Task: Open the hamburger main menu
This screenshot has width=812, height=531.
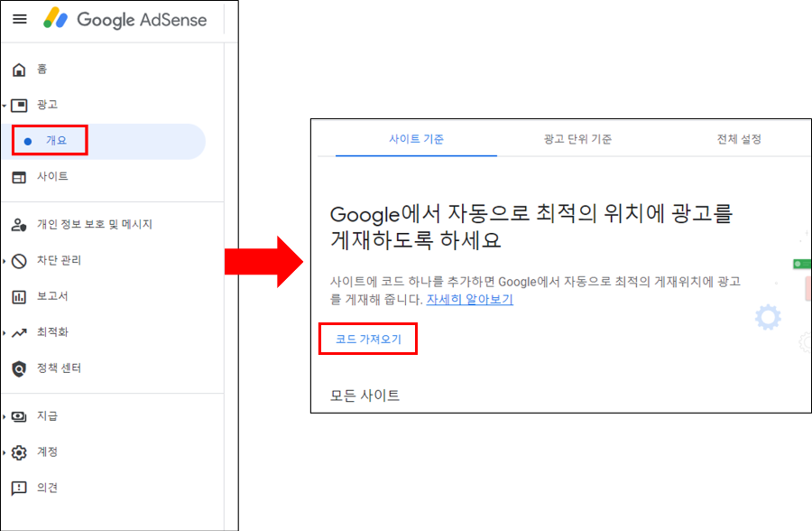Action: pos(20,19)
